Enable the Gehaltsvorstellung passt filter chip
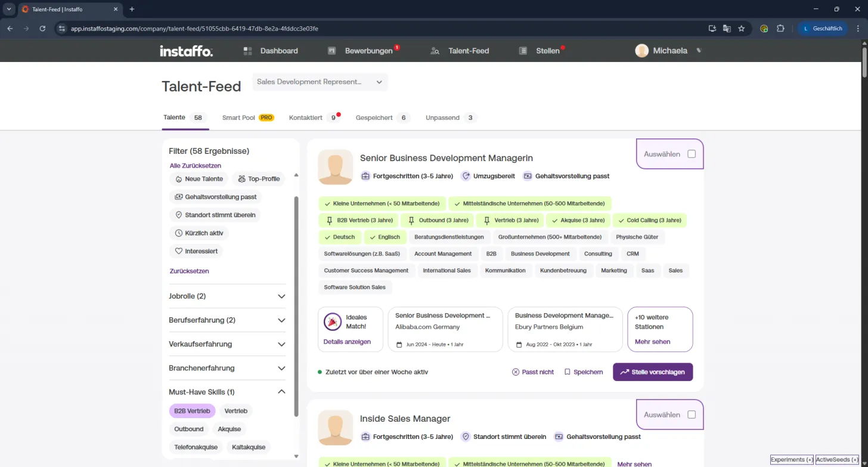This screenshot has width=868, height=467. pos(216,197)
